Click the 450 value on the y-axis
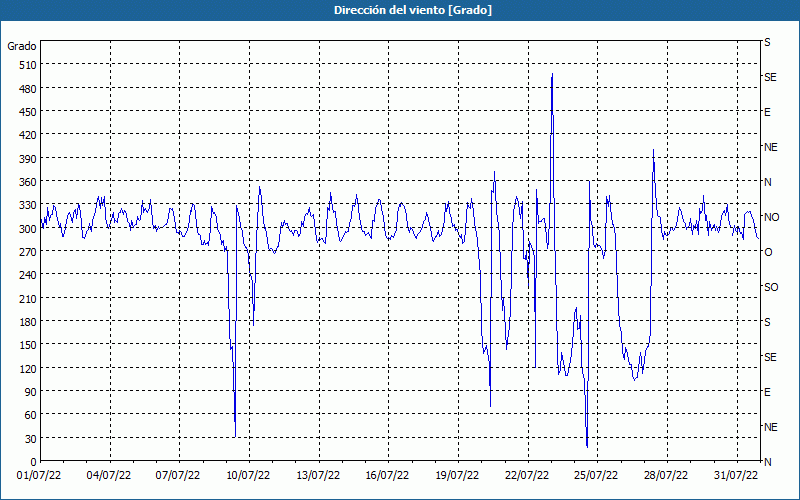 28,112
